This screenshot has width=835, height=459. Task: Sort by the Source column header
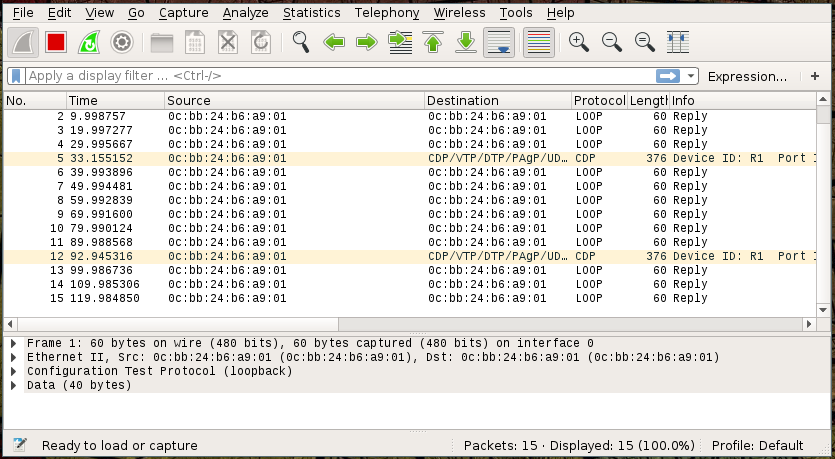(x=294, y=101)
